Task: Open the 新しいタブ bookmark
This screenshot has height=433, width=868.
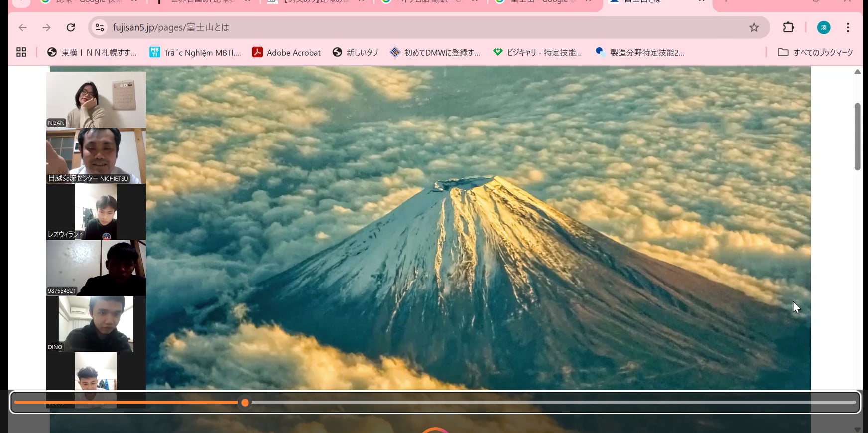Action: click(356, 52)
